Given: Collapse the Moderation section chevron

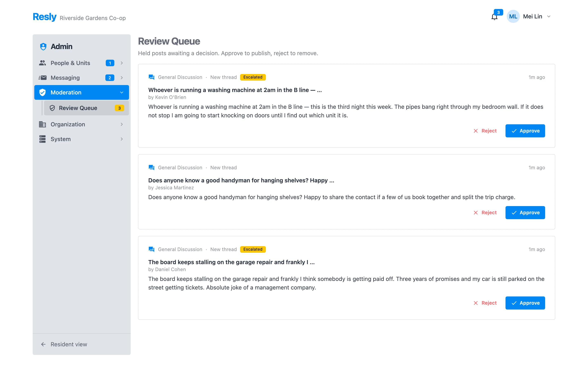Looking at the screenshot, I should [122, 92].
